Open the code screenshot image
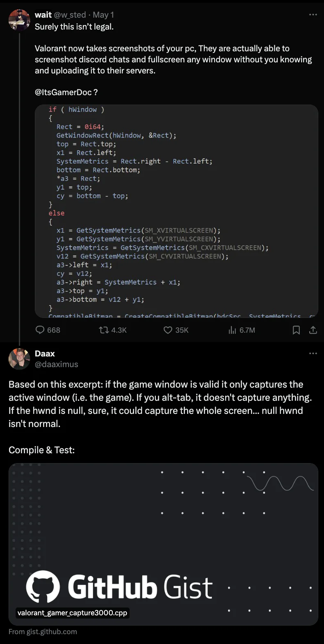324x644 pixels. [x=176, y=211]
